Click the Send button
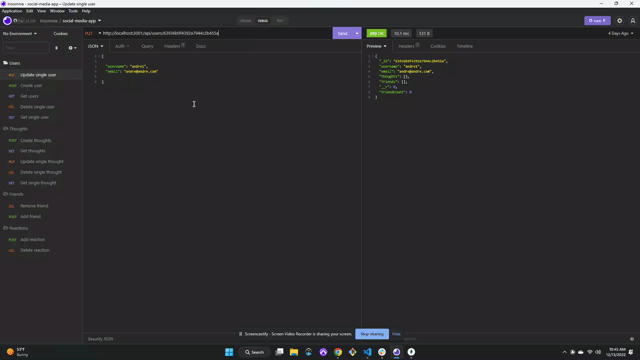Image resolution: width=640 pixels, height=360 pixels. [x=342, y=33]
